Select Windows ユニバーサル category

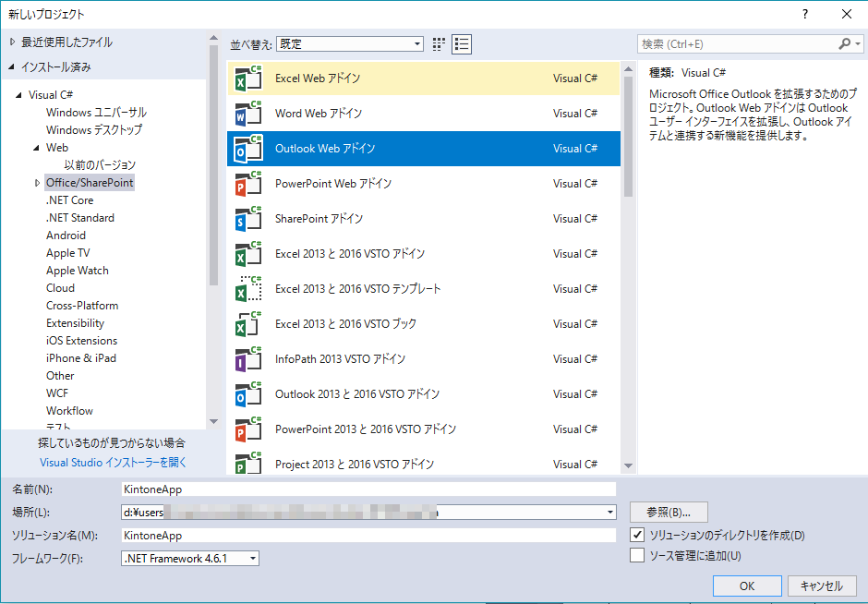pos(96,113)
